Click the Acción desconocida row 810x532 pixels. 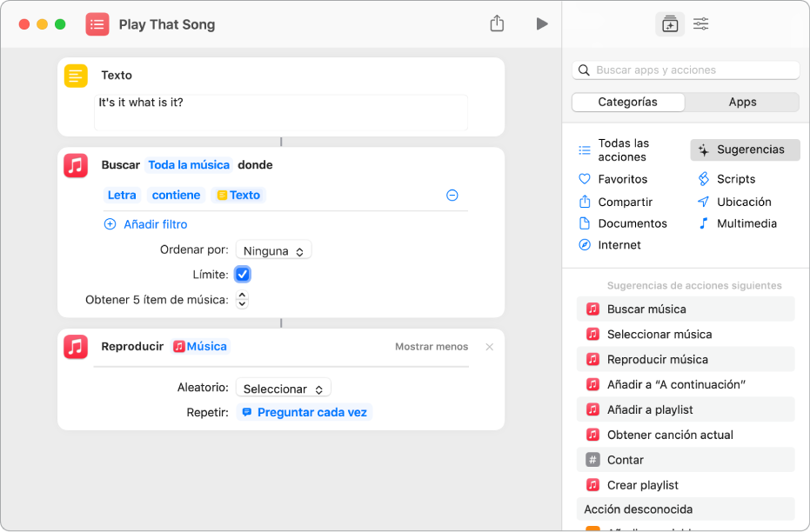pyautogui.click(x=686, y=509)
